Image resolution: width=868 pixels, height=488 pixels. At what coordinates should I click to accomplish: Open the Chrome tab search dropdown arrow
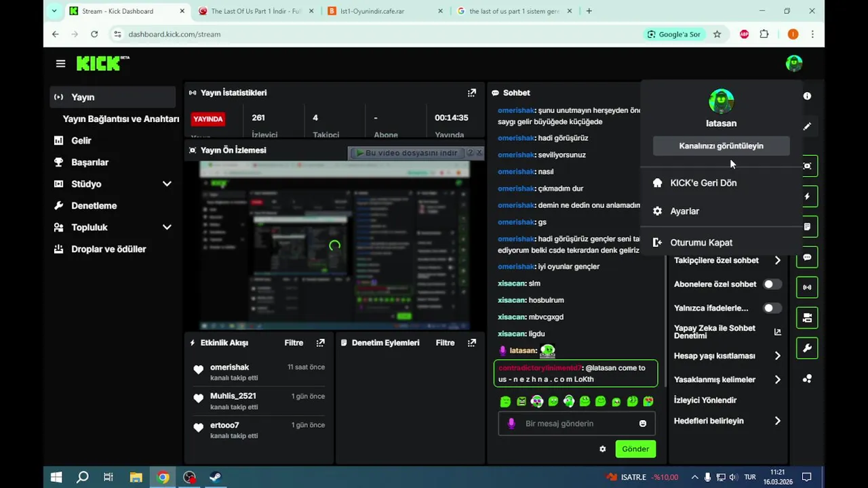coord(54,11)
